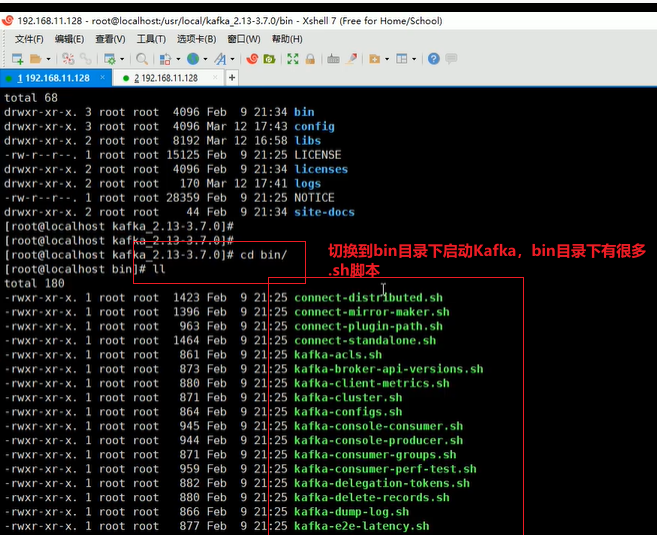Click the Color Scheme toolbar icon
Screen dimensions: 657x535
click(166, 59)
